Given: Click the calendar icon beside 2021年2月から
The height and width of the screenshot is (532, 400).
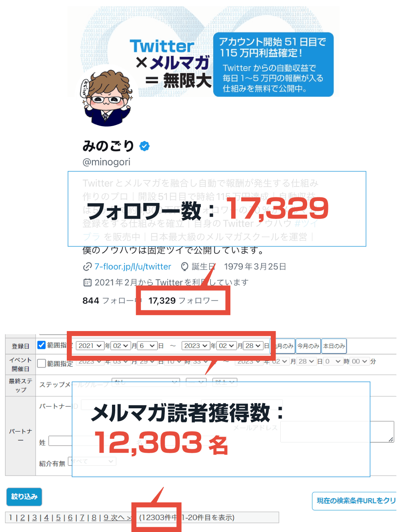Looking at the screenshot, I should tap(87, 283).
